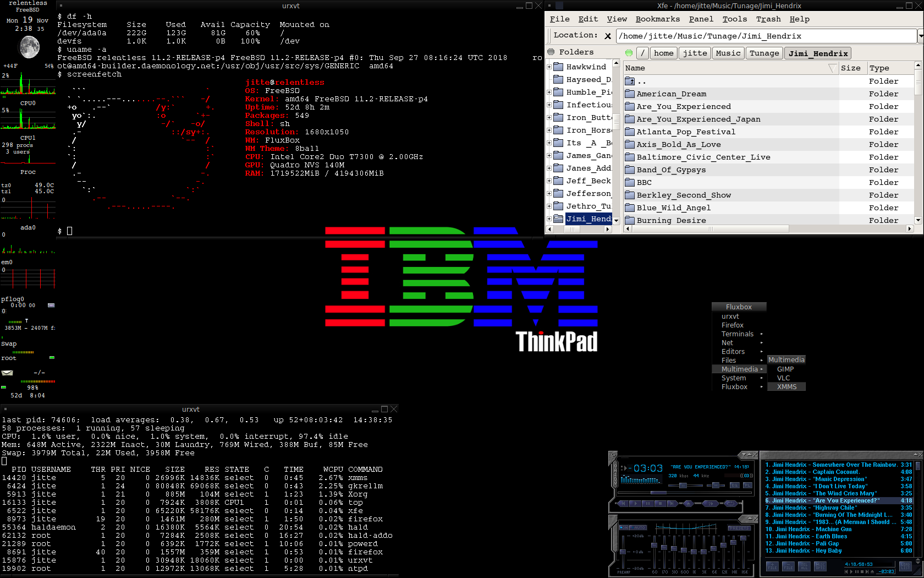Clear the Location field with X icon
The width and height of the screenshot is (924, 578).
coord(608,36)
